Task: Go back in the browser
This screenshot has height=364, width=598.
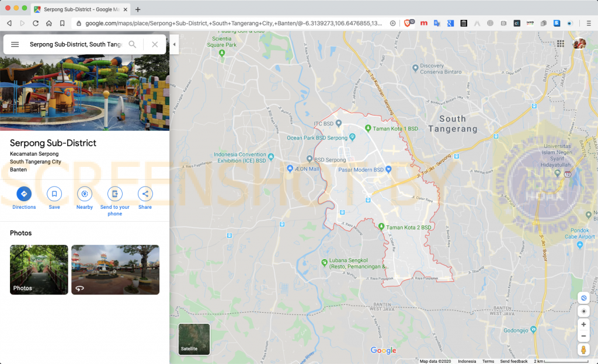Action: (9, 23)
